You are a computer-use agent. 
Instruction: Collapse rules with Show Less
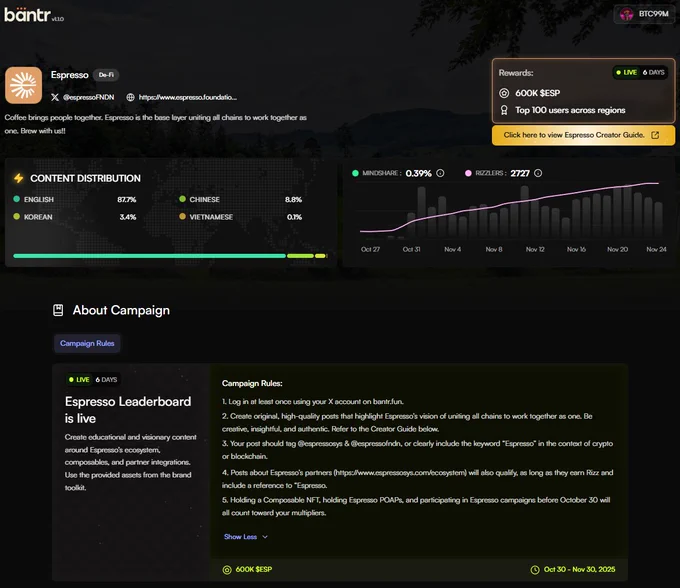click(240, 537)
